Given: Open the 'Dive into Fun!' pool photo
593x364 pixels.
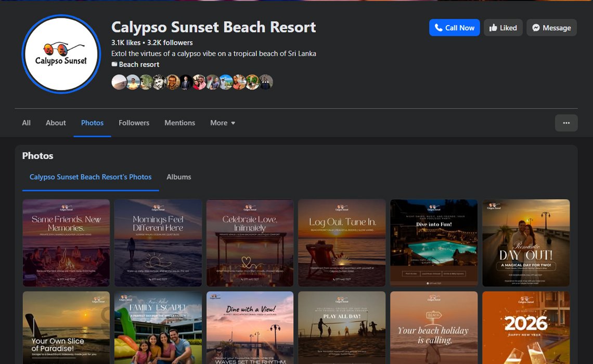Looking at the screenshot, I should coord(434,243).
